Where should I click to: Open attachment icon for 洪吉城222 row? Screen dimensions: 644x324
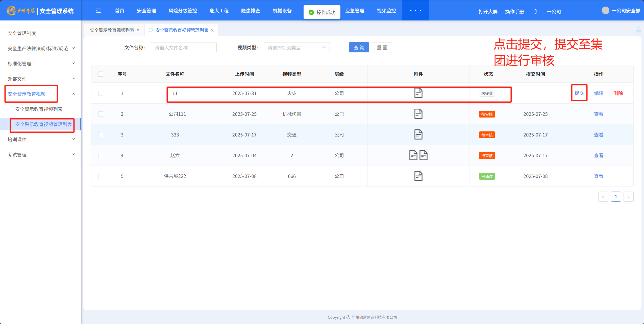click(x=418, y=176)
